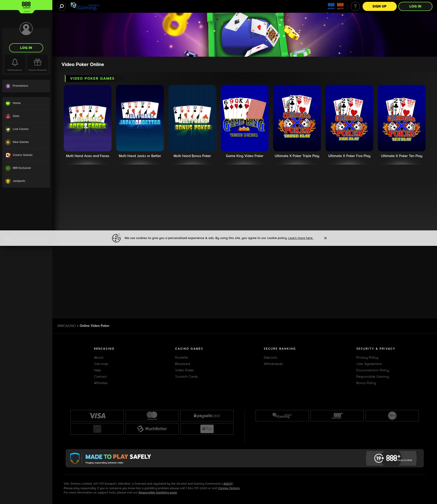Click the paysafecard payment logo
The width and height of the screenshot is (437, 504).
point(207,416)
